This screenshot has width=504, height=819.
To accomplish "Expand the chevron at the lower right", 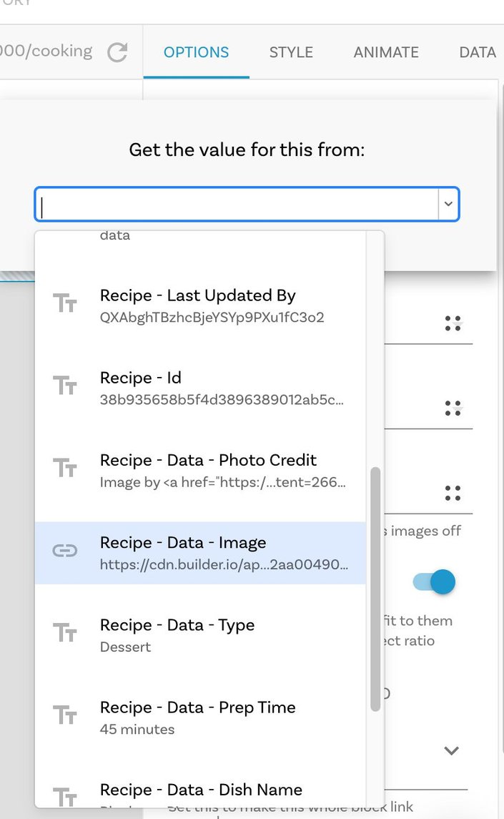I will coord(451,750).
